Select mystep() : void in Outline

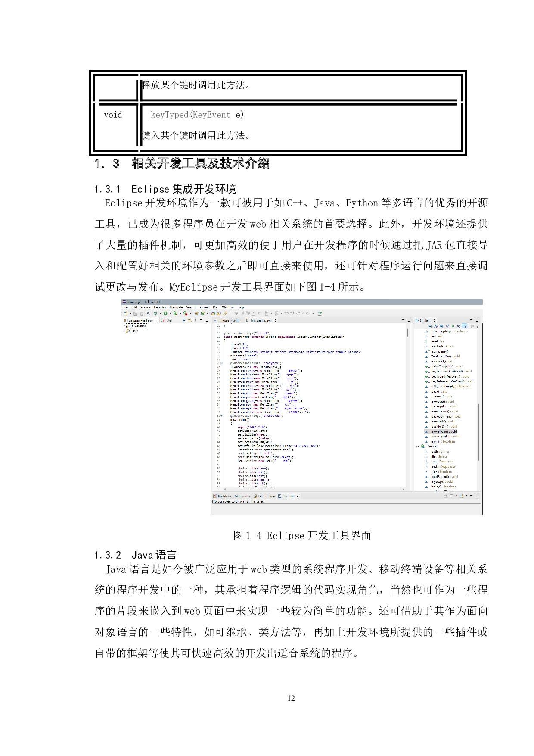[x=442, y=481]
